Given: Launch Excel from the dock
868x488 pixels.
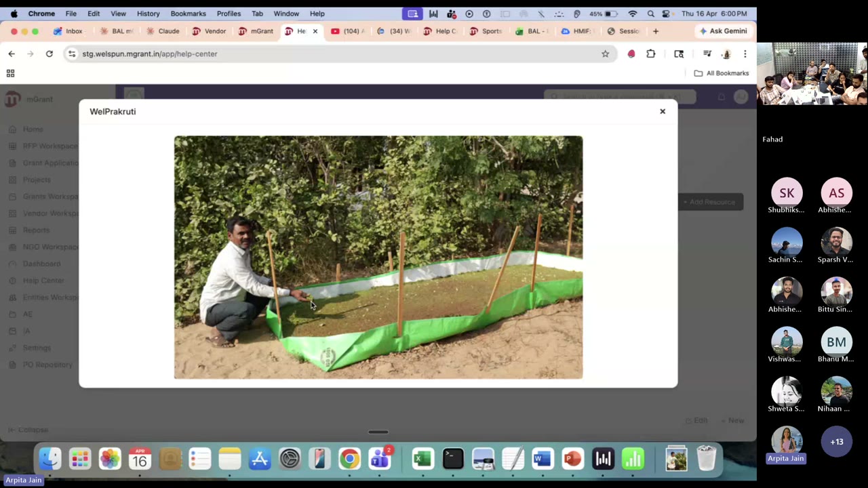Looking at the screenshot, I should click(422, 459).
